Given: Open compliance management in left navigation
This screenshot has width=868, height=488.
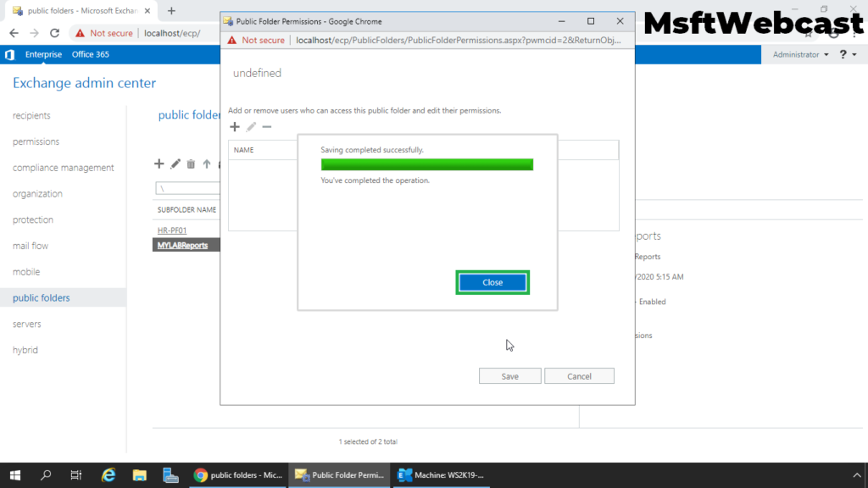Looking at the screenshot, I should pyautogui.click(x=63, y=168).
